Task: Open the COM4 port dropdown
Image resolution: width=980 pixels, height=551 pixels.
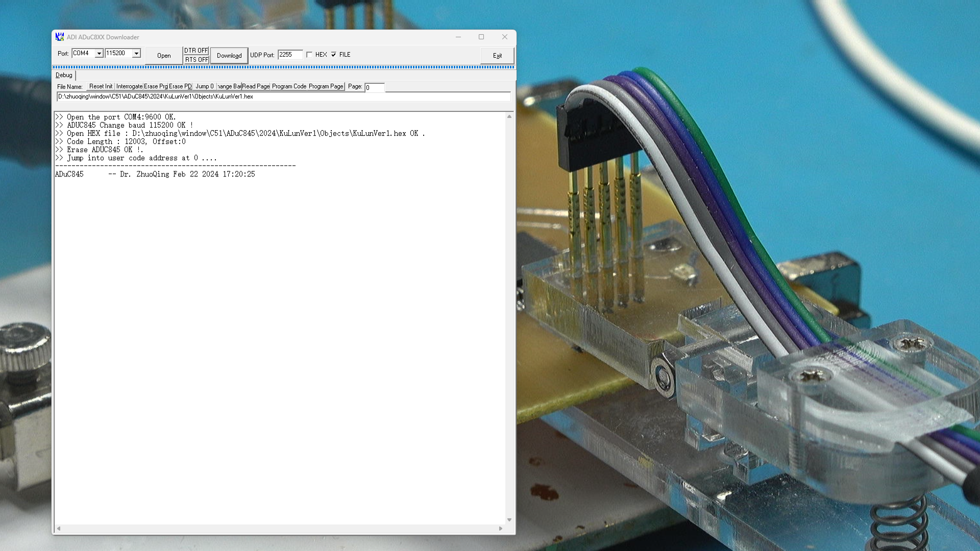Action: tap(100, 53)
